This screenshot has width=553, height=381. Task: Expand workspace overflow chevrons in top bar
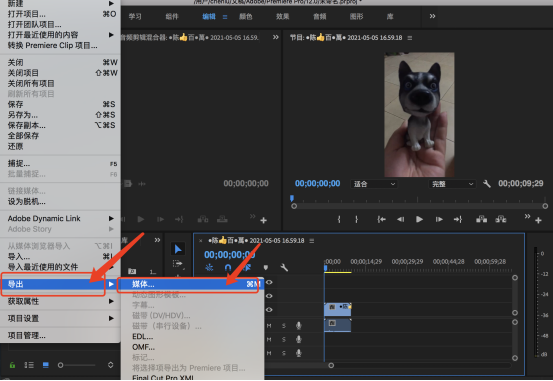432,16
